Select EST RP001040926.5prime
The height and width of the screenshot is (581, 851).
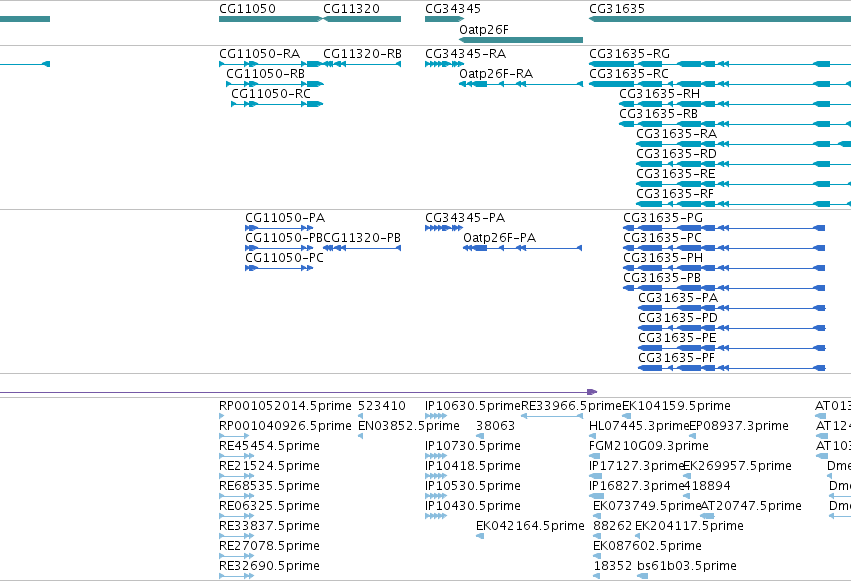coord(285,426)
